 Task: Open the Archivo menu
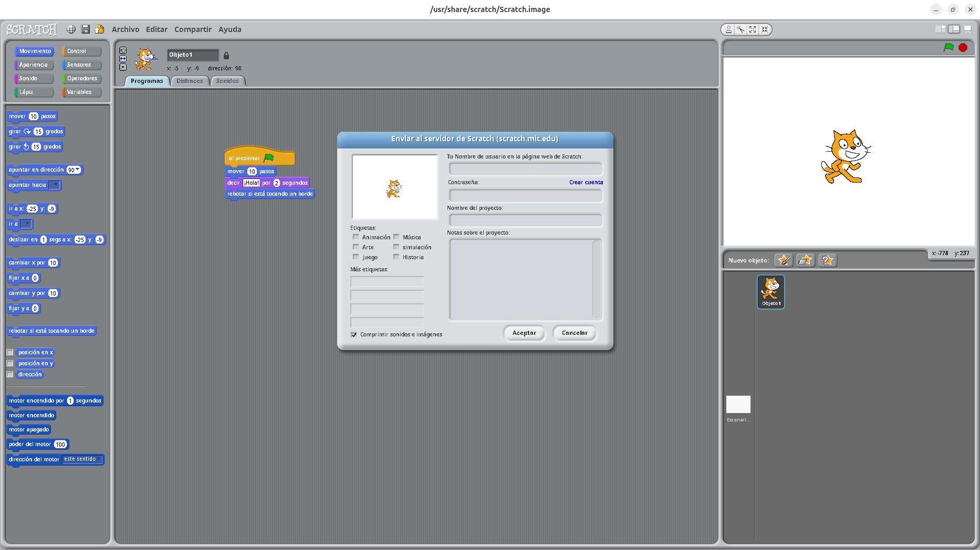pyautogui.click(x=126, y=29)
